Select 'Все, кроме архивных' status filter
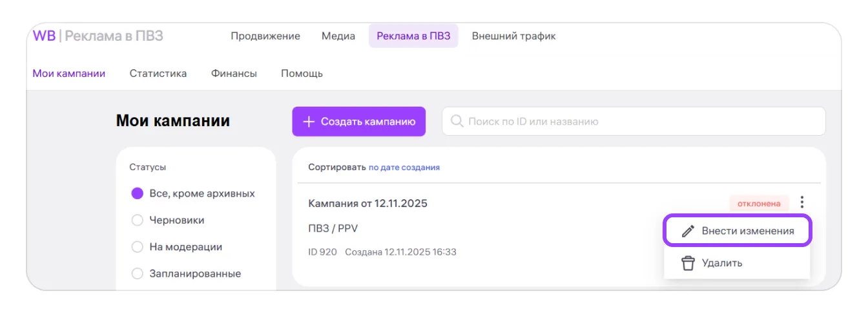The width and height of the screenshot is (868, 313). point(192,193)
